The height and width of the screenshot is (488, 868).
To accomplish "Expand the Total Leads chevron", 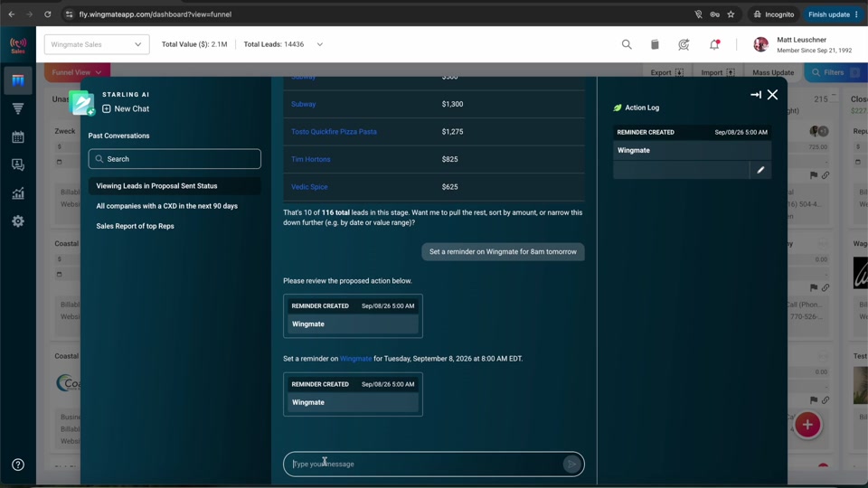I will tap(319, 44).
